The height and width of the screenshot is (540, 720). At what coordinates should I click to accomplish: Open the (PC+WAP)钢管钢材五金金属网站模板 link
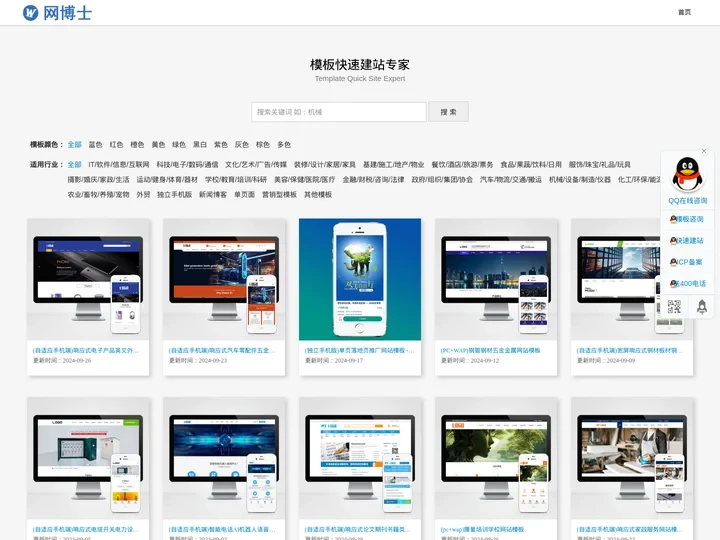click(490, 350)
